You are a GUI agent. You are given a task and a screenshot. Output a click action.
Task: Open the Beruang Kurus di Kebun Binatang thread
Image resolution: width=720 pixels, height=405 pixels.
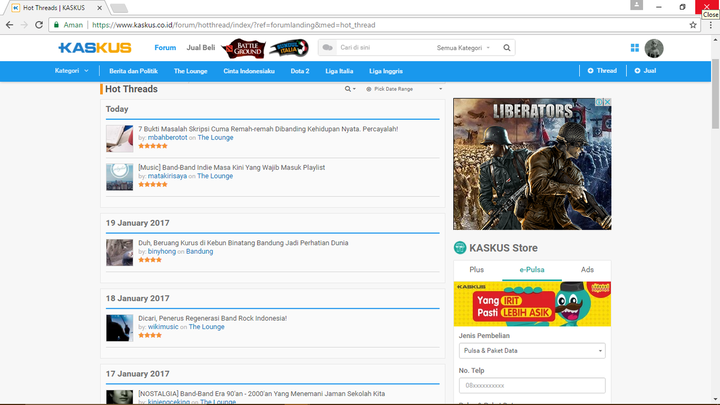(243, 243)
